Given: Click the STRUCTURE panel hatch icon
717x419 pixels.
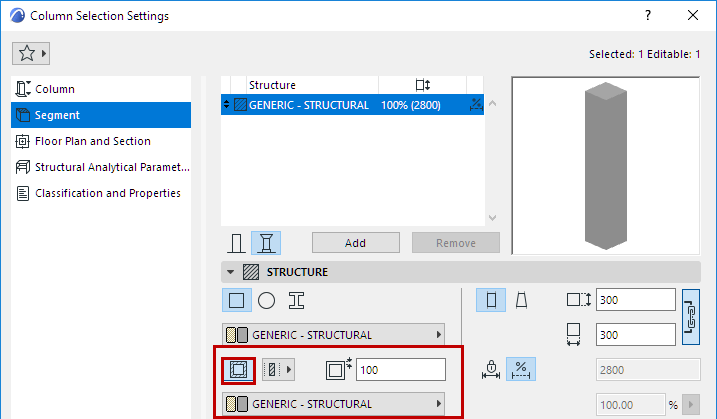Looking at the screenshot, I should (x=251, y=272).
